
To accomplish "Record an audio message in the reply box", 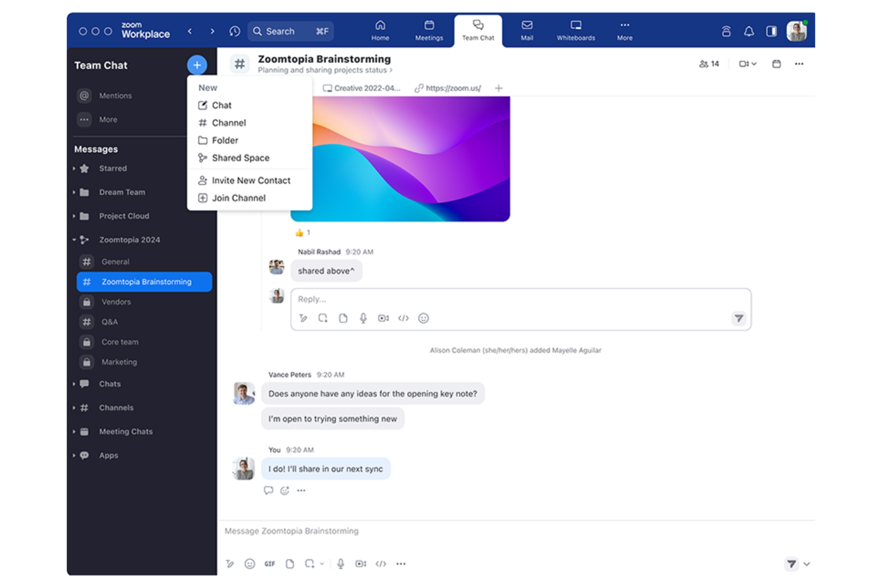I will [x=363, y=318].
